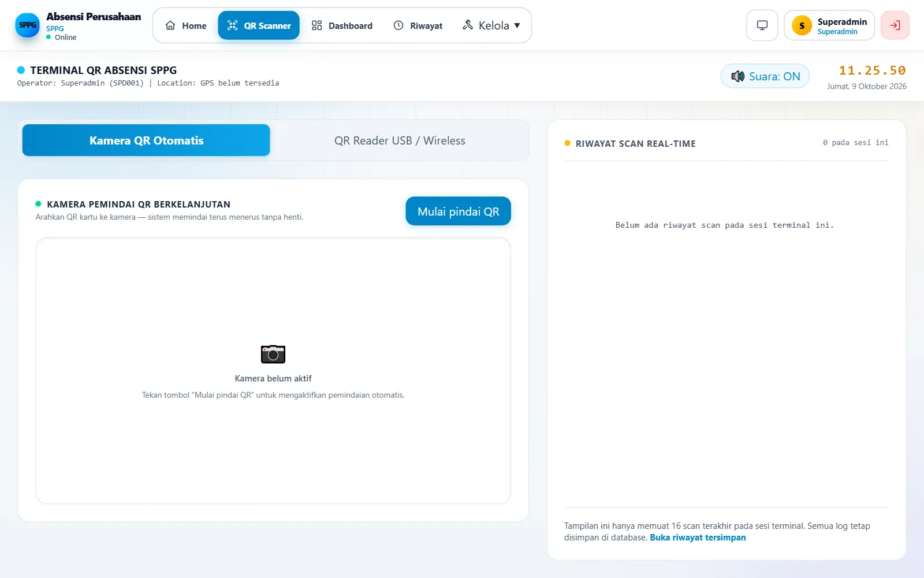The image size is (924, 578).
Task: Click the 'Kamera belum aktif' message
Action: coord(273,379)
